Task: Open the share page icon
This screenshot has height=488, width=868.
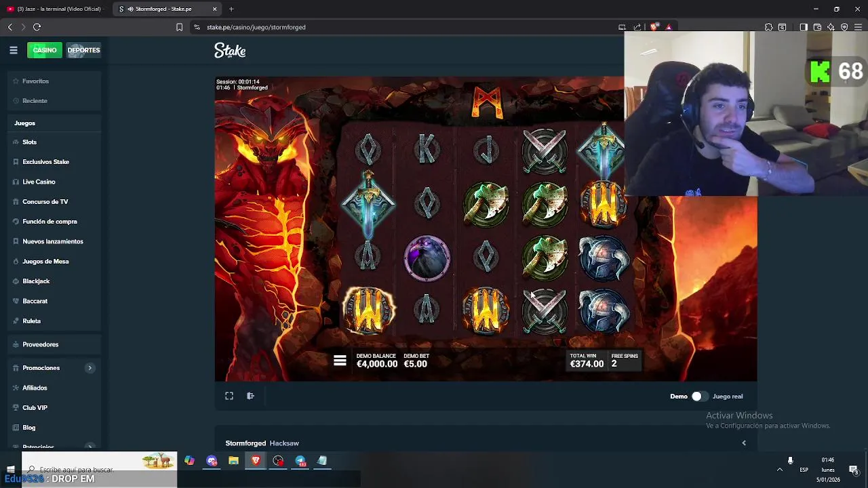Action: pyautogui.click(x=637, y=27)
